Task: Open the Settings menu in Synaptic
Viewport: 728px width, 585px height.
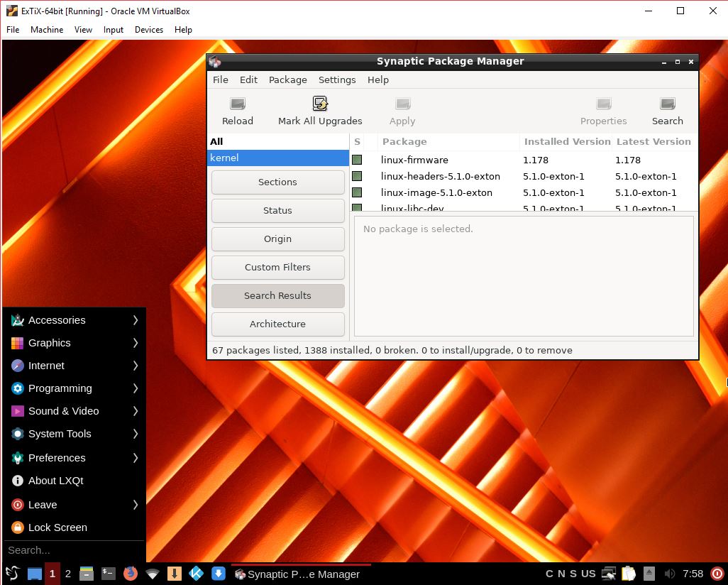Action: [x=336, y=80]
